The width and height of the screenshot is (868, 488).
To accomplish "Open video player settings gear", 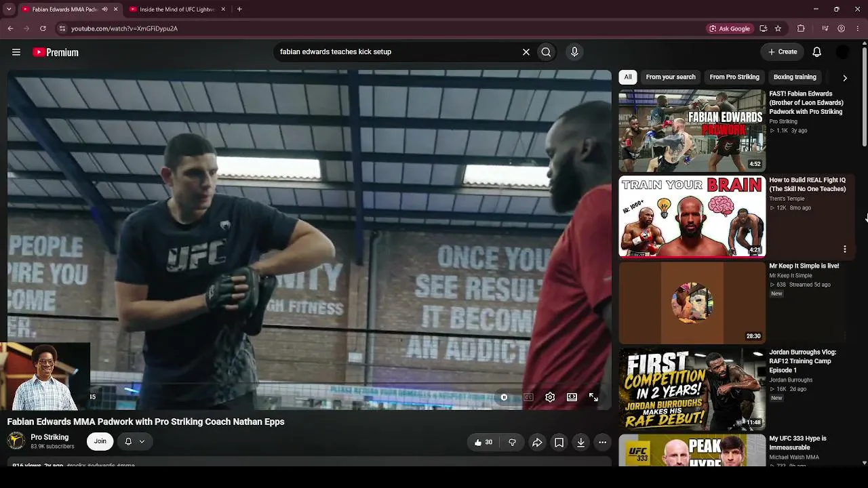I will pyautogui.click(x=550, y=397).
